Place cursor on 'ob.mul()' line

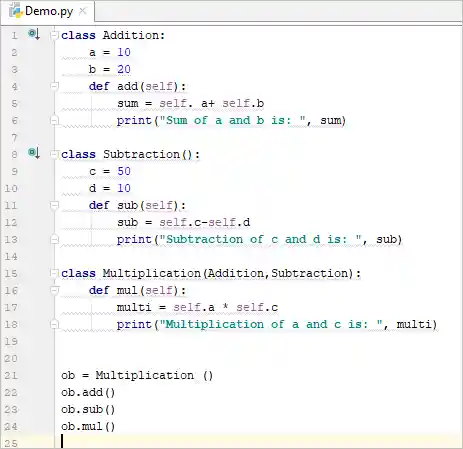click(x=88, y=426)
